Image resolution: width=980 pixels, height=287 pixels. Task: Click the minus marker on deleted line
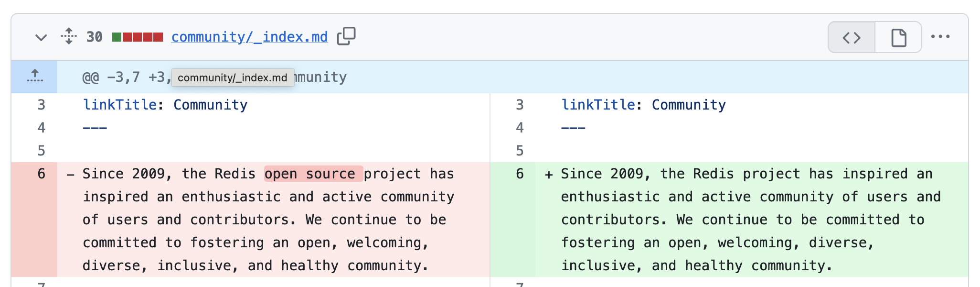(x=71, y=174)
